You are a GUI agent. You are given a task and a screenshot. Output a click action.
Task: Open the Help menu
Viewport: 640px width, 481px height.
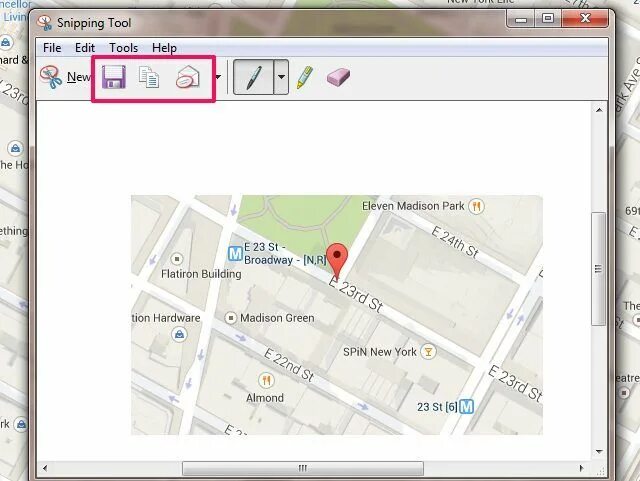pyautogui.click(x=164, y=48)
